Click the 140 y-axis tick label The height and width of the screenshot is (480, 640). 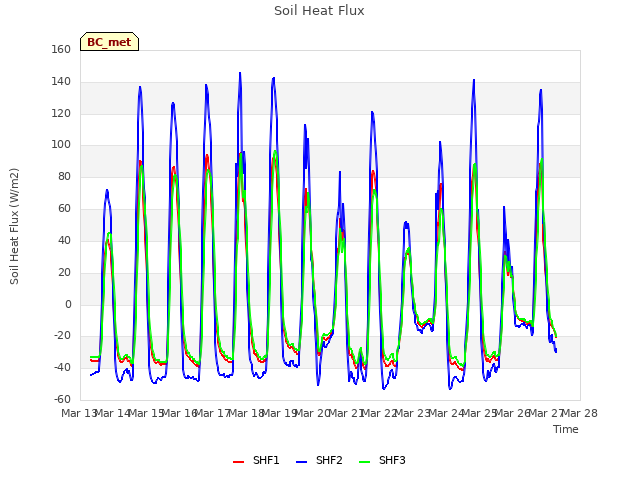click(x=61, y=82)
